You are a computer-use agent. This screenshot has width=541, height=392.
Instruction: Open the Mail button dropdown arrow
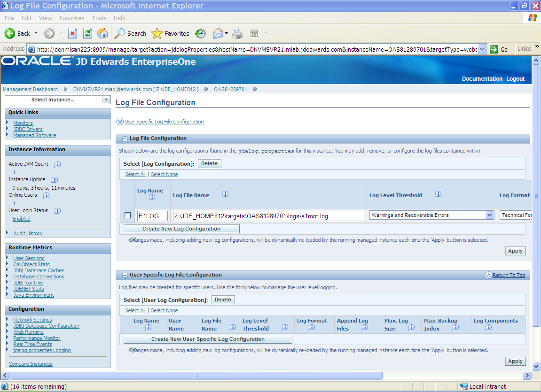coord(227,33)
